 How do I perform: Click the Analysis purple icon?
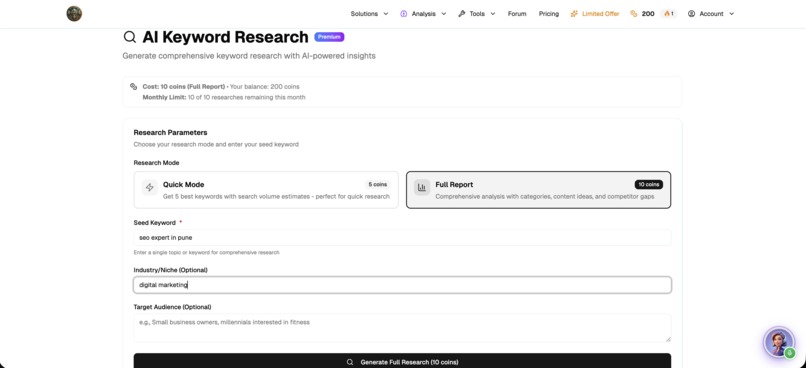click(404, 14)
